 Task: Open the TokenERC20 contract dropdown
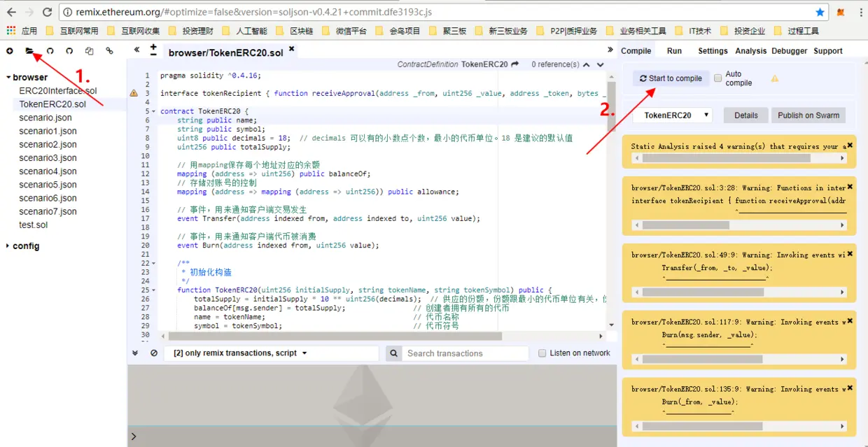(673, 115)
